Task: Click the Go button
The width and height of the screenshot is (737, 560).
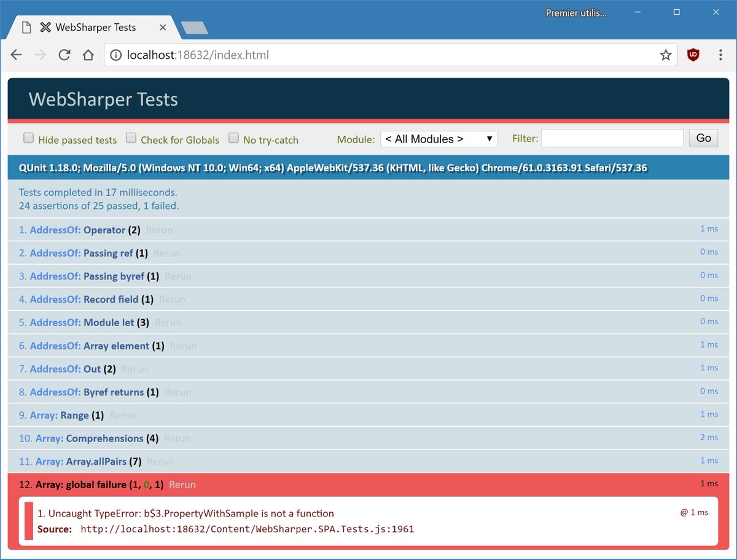Action: pos(704,138)
